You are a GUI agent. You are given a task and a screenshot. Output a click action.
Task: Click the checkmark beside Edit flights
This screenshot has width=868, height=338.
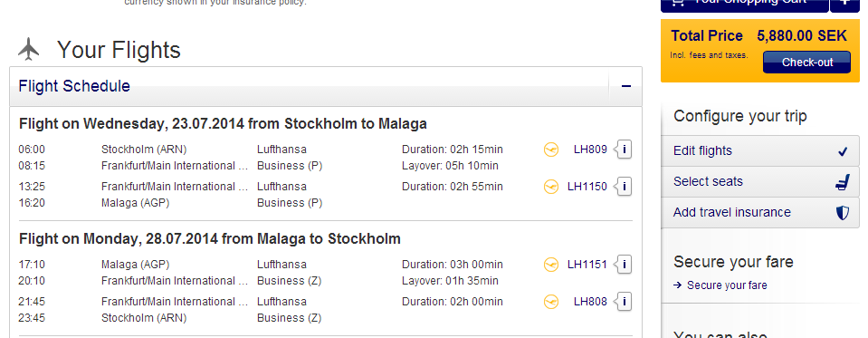point(843,151)
